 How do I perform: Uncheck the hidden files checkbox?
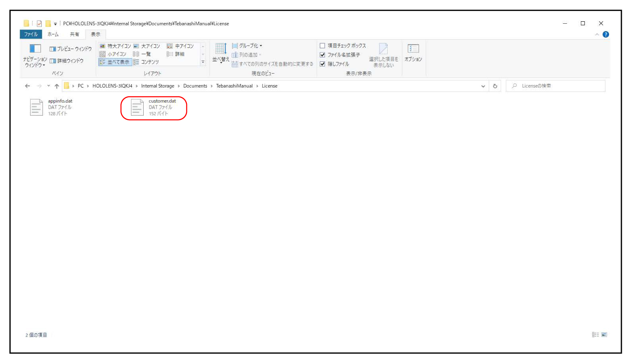323,64
